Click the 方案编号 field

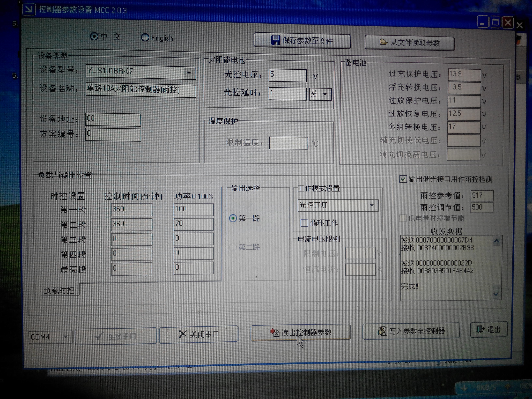point(113,135)
